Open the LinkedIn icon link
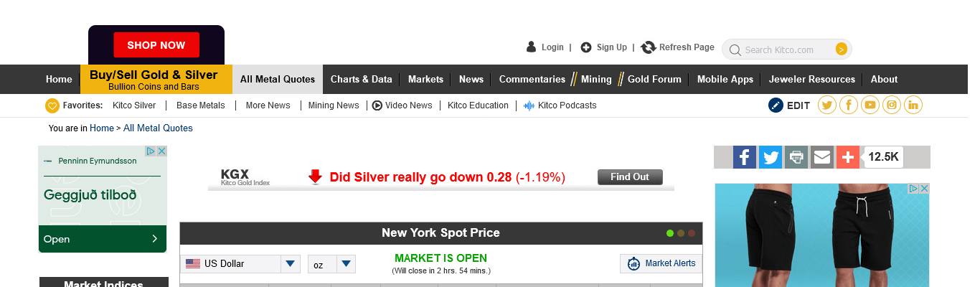The height and width of the screenshot is (287, 980). pyautogui.click(x=913, y=105)
